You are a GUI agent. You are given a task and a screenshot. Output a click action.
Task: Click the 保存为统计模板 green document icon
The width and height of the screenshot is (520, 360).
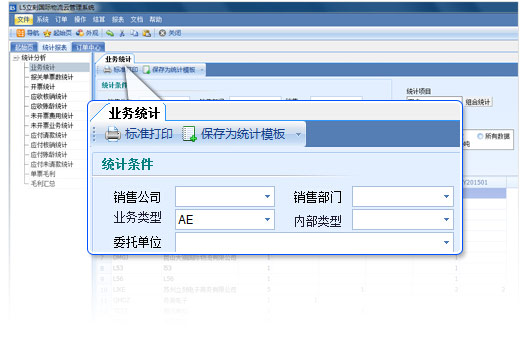[x=189, y=134]
